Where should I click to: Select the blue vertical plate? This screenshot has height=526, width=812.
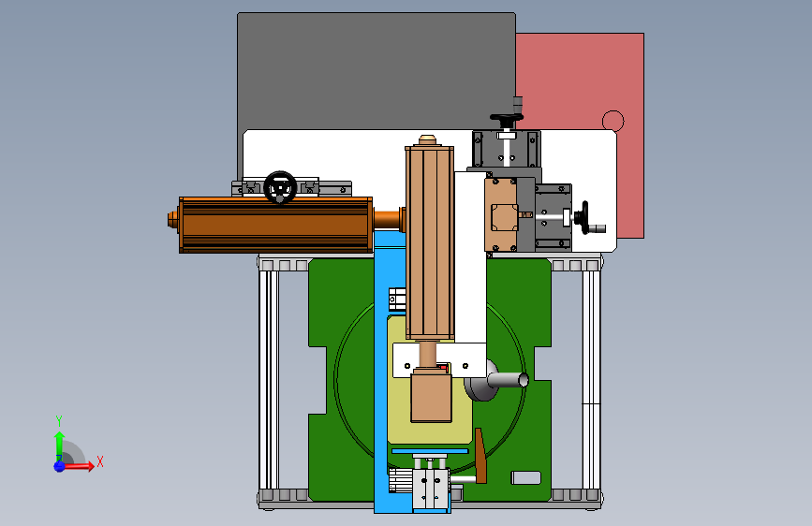point(381,373)
